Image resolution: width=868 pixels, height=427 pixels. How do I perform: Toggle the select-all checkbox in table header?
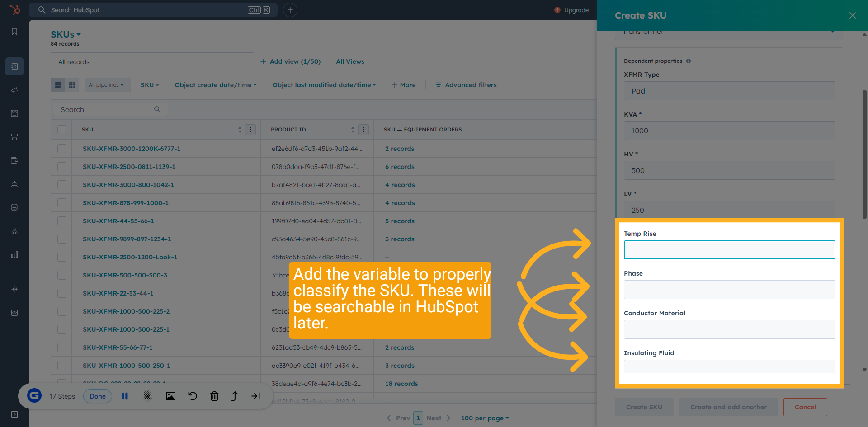click(x=62, y=130)
